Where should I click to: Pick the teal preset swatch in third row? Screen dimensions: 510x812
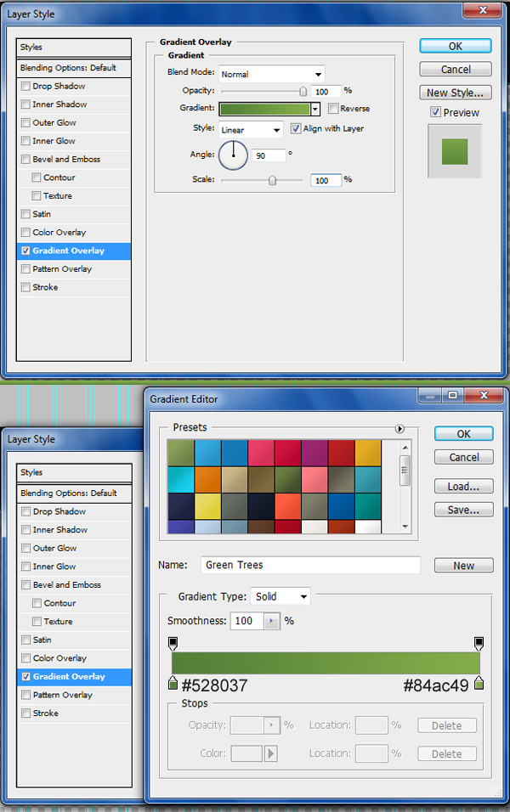tap(368, 506)
